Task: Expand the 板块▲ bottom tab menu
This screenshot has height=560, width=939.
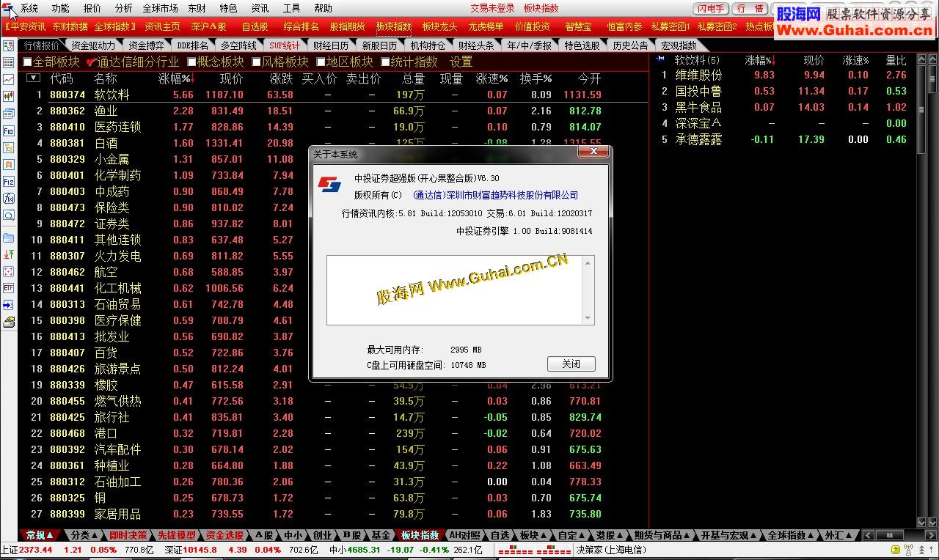Action: [534, 535]
